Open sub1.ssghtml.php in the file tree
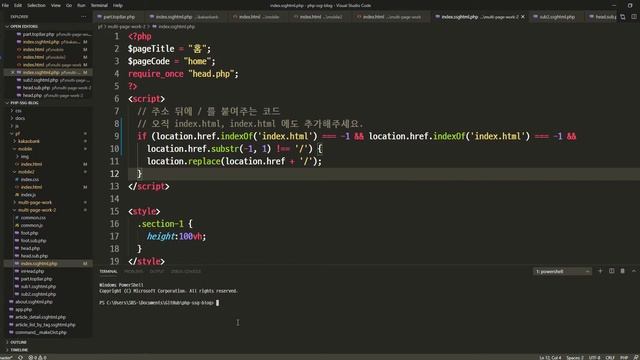Screen dimensions: 640x360 tap(38, 287)
